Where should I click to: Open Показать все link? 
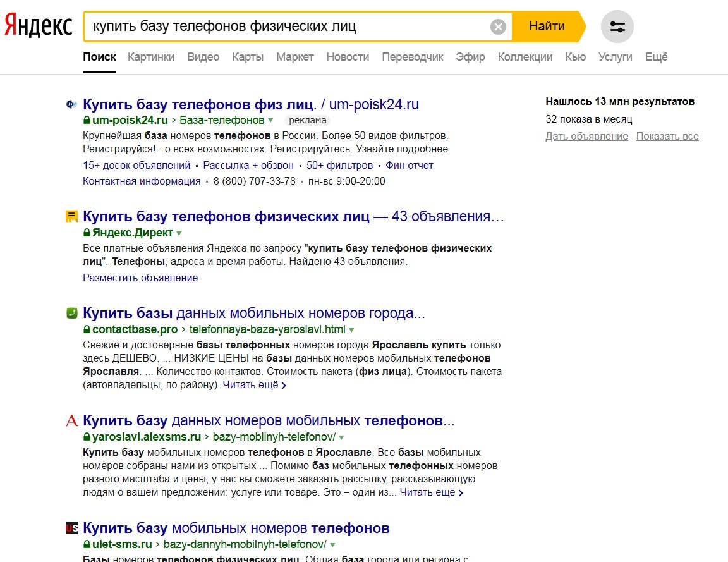pyautogui.click(x=667, y=136)
